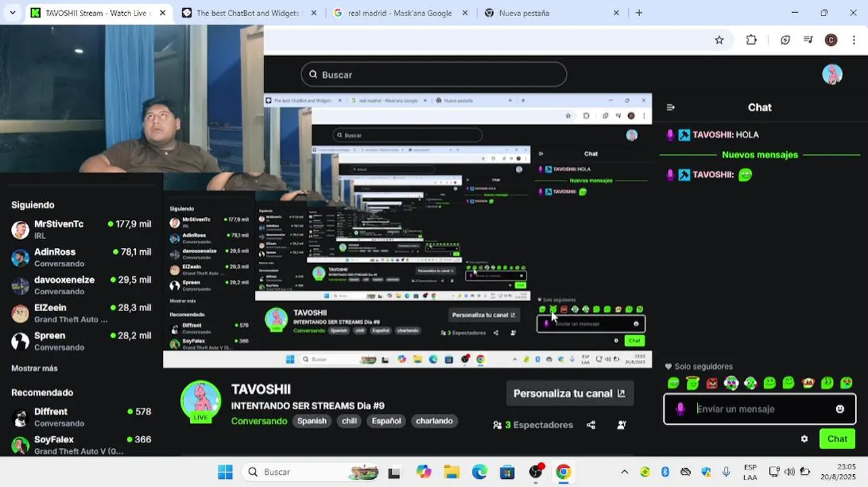
Task: Switch to real madrid Google tab
Action: tap(400, 13)
